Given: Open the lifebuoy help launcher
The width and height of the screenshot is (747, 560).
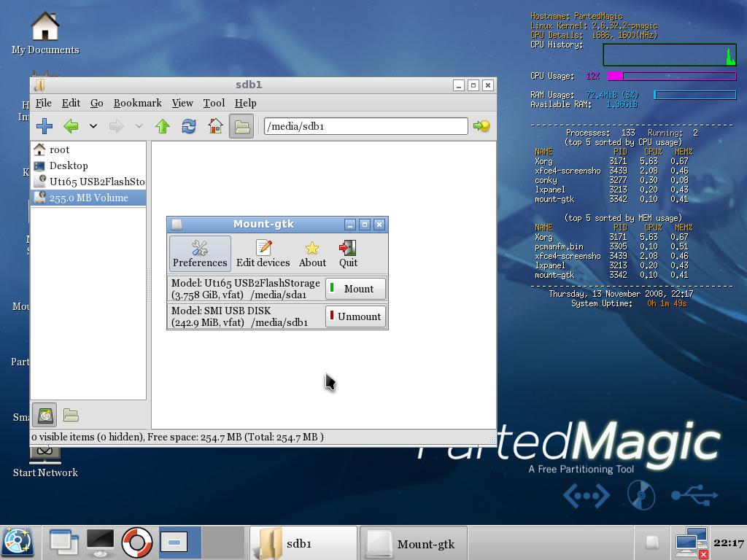Looking at the screenshot, I should point(136,542).
